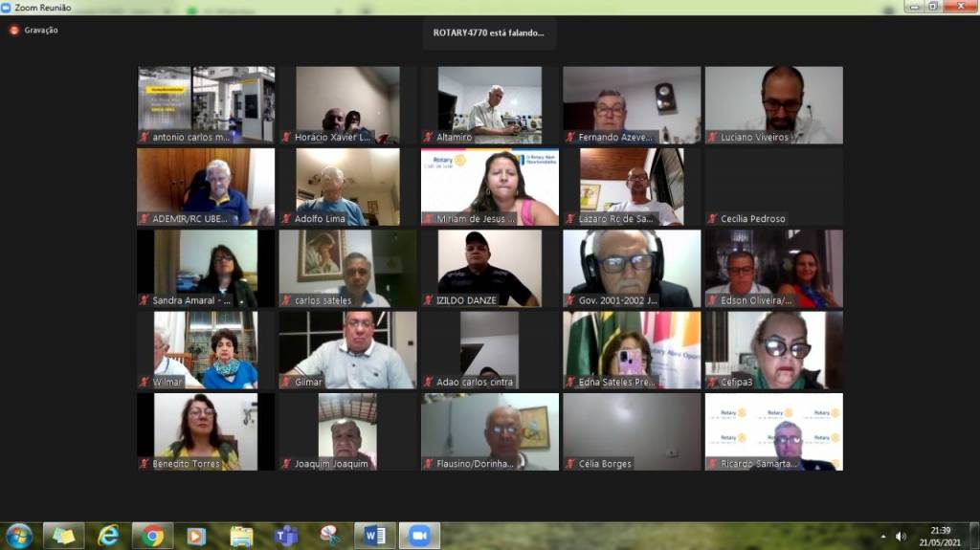Show hidden system tray icons

click(x=882, y=536)
